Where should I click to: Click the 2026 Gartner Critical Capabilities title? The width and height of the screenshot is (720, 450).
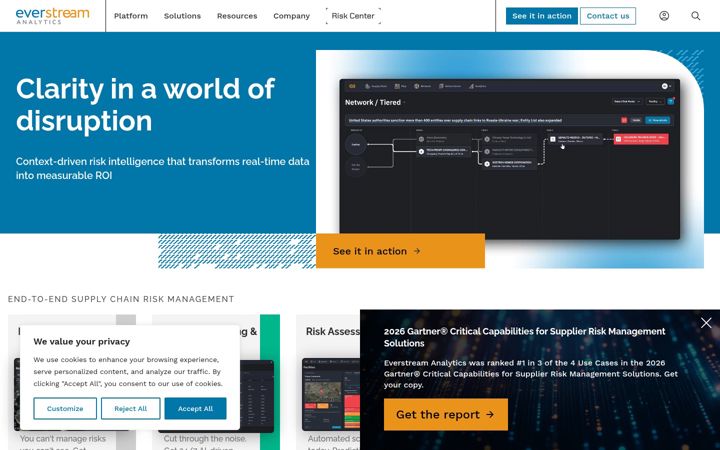524,337
